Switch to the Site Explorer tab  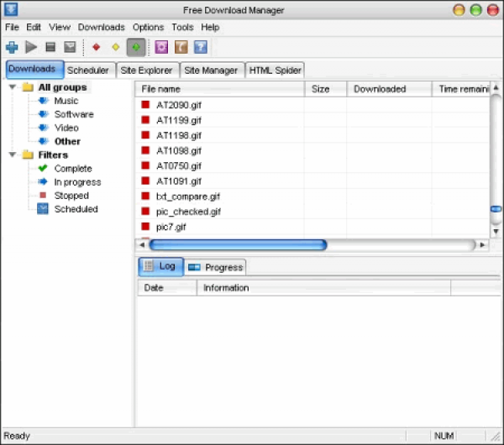point(148,70)
